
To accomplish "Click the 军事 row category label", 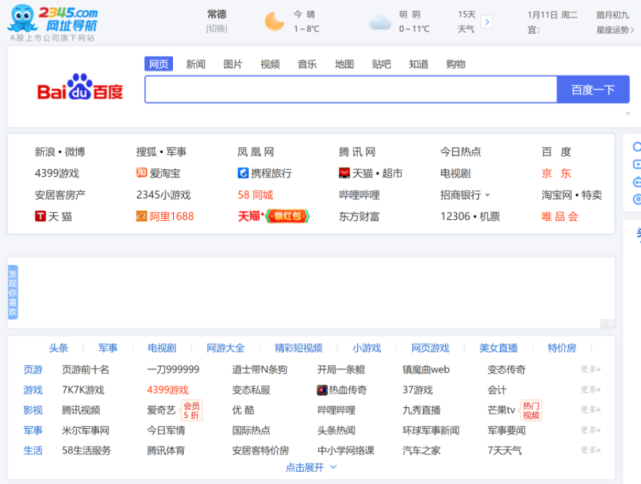I will 33,430.
